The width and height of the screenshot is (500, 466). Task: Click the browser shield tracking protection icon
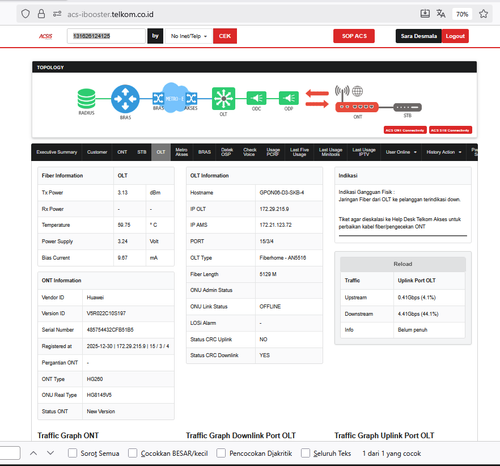[25, 14]
